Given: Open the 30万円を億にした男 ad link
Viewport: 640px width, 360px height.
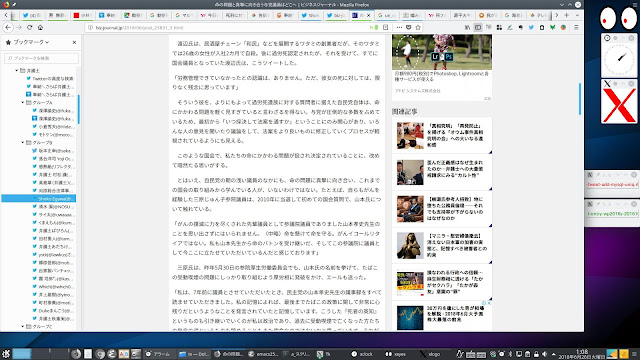Looking at the screenshot, I should 456,313.
